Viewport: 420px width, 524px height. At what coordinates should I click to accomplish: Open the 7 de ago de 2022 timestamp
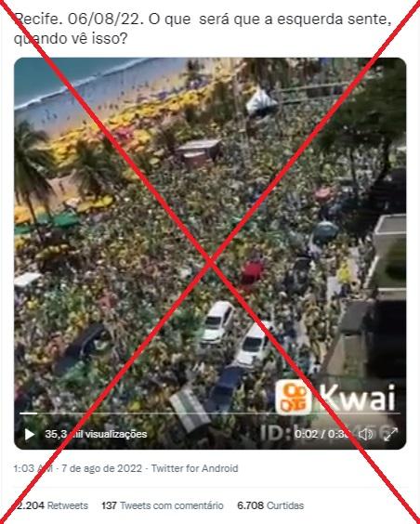click(101, 468)
